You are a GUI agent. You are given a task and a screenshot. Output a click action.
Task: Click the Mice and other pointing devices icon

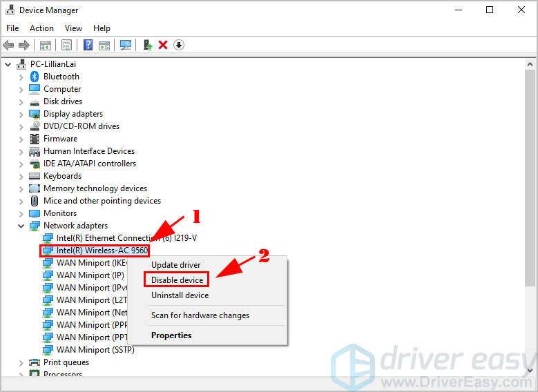point(35,201)
